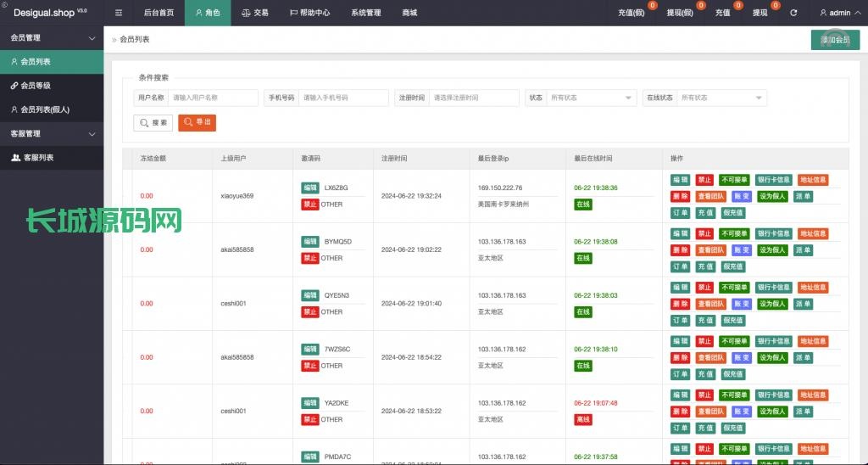Collapse the 会员管理 sidebar group

(x=92, y=38)
